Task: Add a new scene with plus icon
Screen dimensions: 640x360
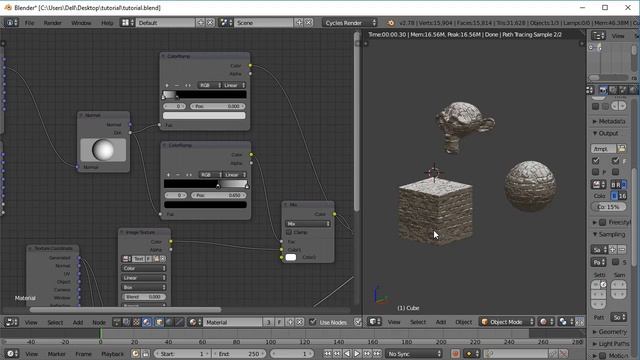Action: 299,22
